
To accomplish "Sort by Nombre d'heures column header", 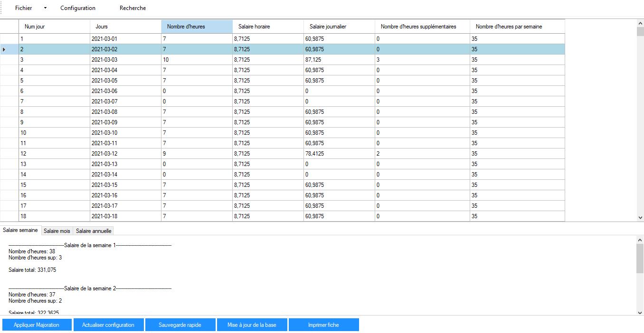I will click(197, 27).
